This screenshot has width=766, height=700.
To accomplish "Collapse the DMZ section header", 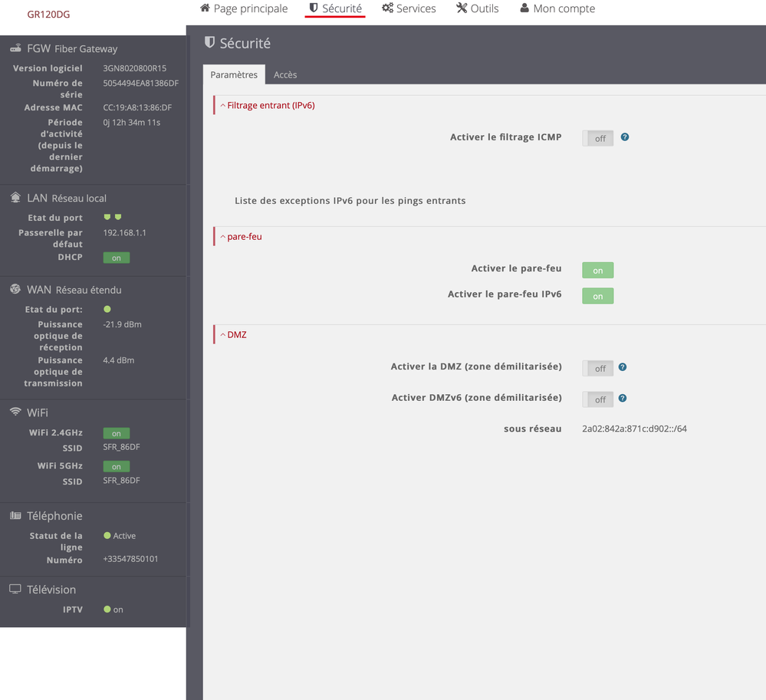I will click(x=236, y=335).
